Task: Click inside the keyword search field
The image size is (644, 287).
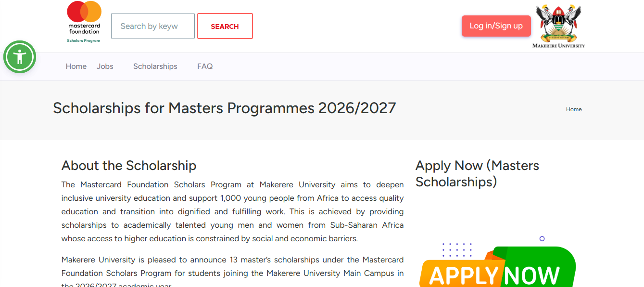Action: pos(152,26)
